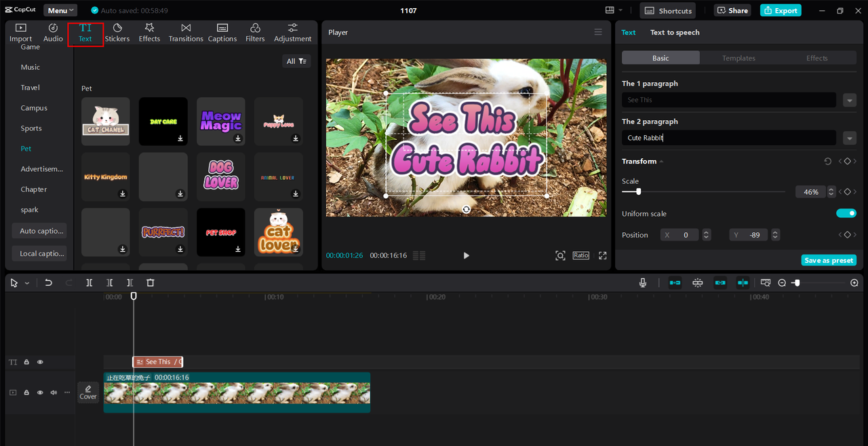The width and height of the screenshot is (868, 446).
Task: Select the Chapter text category
Action: [34, 189]
